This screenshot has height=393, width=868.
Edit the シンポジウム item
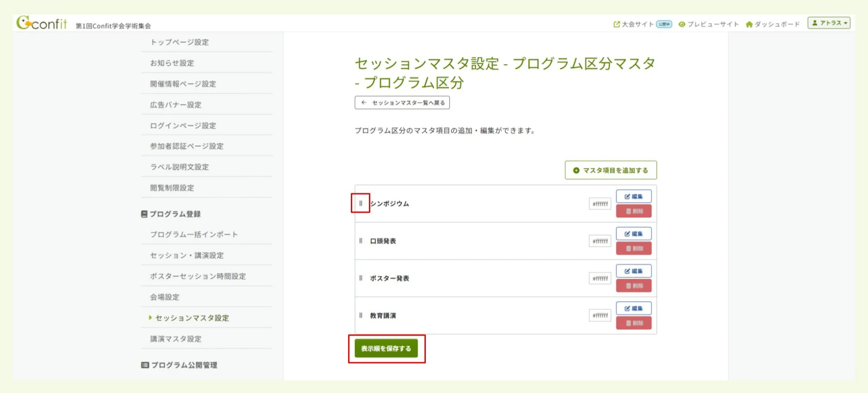coord(633,196)
